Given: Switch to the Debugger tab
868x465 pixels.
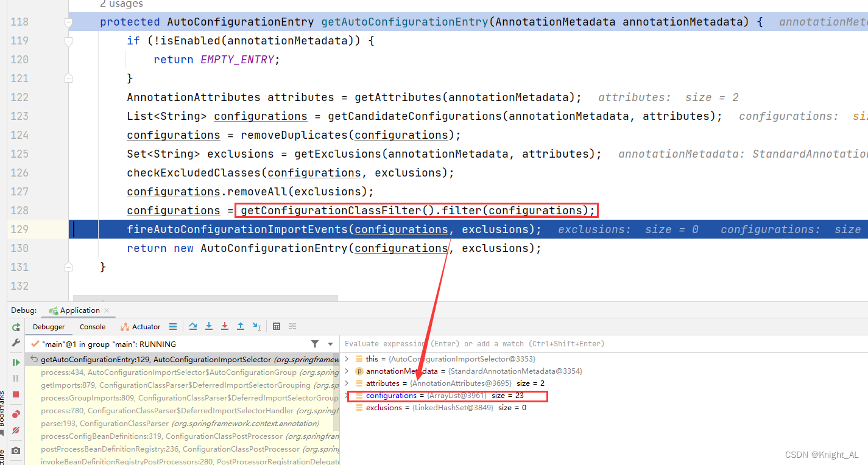Looking at the screenshot, I should 49,327.
